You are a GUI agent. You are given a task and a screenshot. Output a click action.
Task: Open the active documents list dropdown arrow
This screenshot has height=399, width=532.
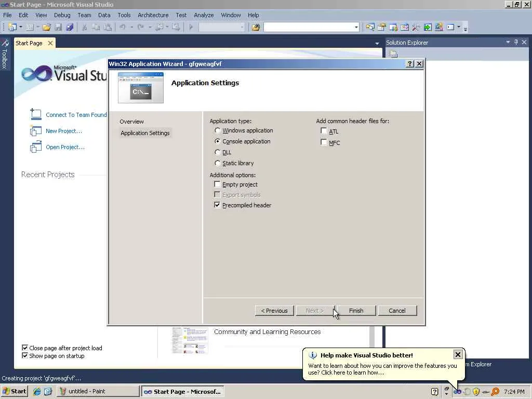377,44
